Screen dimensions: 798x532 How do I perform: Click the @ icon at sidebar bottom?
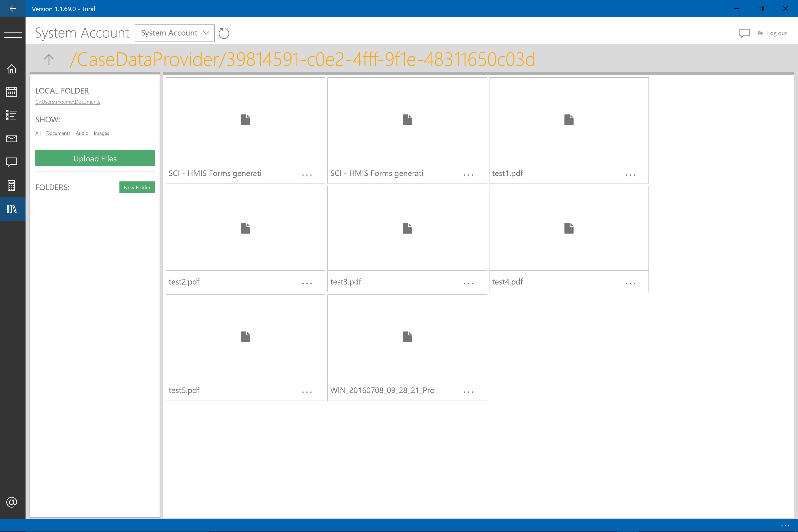click(12, 502)
